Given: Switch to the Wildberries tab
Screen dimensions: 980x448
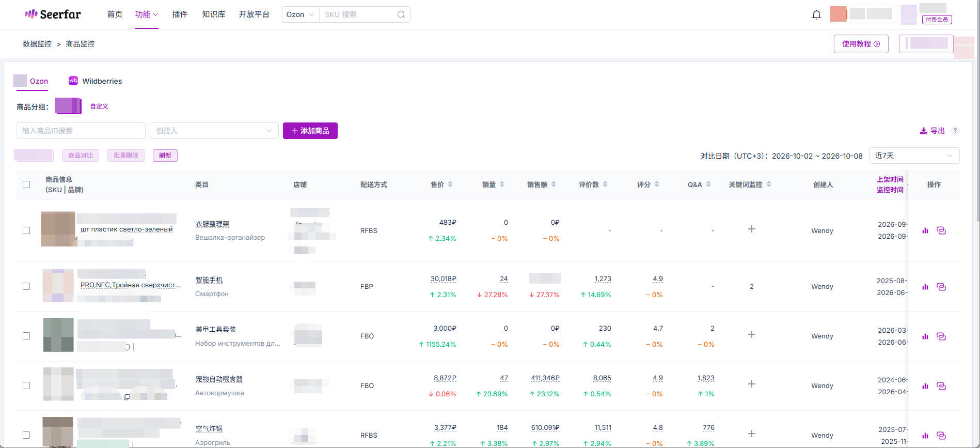Looking at the screenshot, I should 96,81.
